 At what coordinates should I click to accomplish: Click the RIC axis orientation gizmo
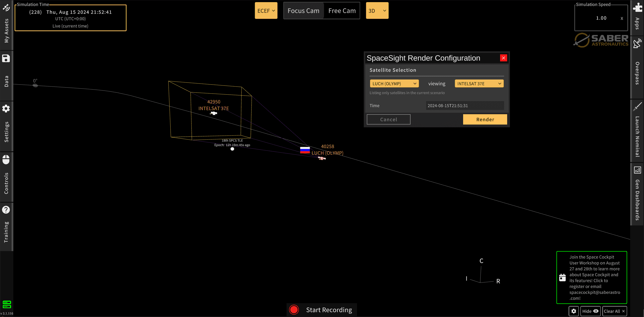tap(483, 272)
